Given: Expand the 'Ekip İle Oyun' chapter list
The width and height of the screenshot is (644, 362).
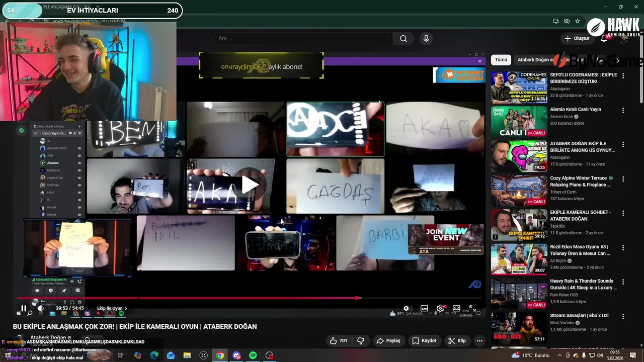Looking at the screenshot, I should pos(112,308).
